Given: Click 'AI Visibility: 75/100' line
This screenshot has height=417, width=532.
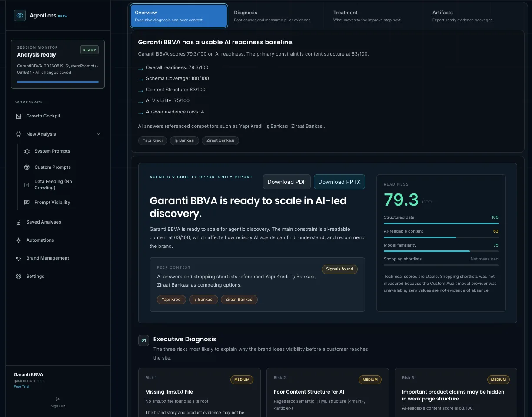Looking at the screenshot, I should [168, 100].
